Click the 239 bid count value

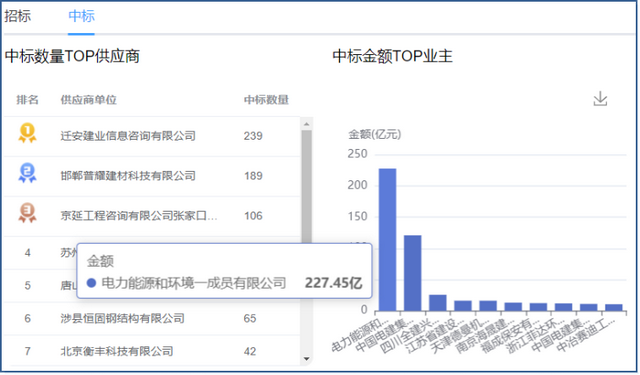point(253,136)
